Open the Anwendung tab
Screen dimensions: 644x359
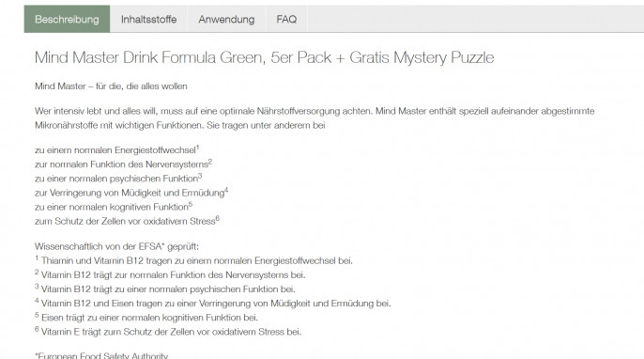click(x=226, y=19)
